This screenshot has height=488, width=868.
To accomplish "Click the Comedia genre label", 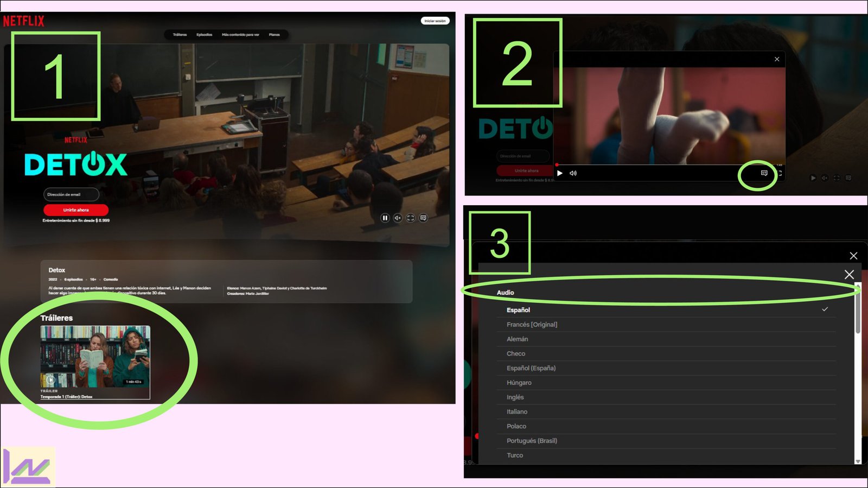I will (111, 280).
